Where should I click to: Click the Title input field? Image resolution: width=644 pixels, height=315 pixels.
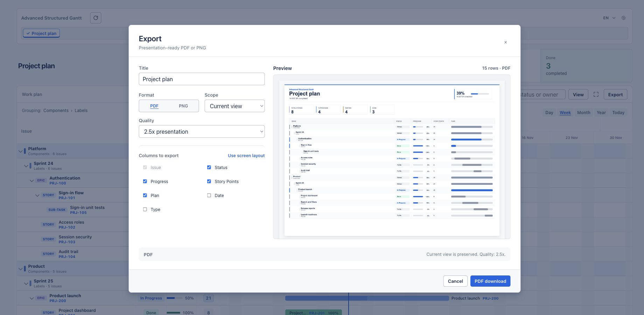202,79
